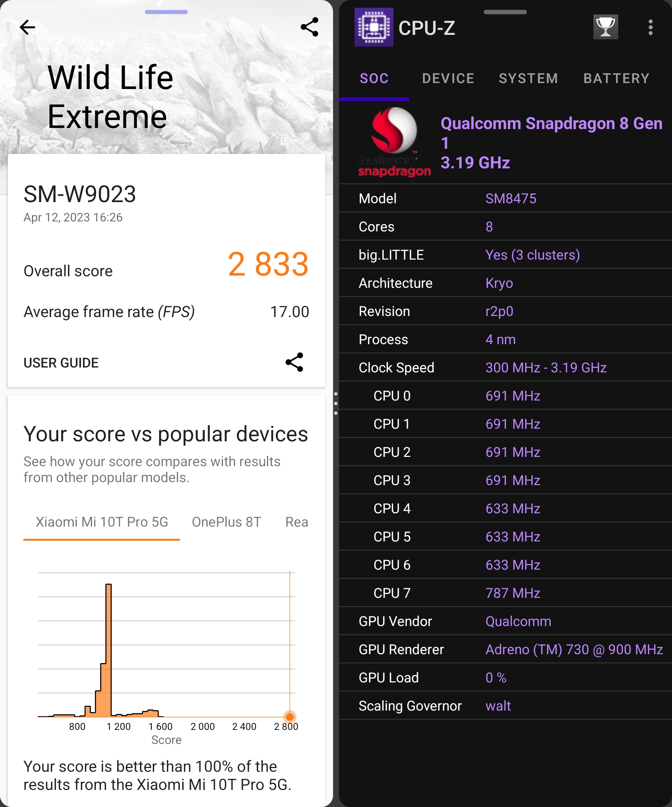Screen dimensions: 672x807
Task: Tap the Overall score label
Action: coord(68,271)
